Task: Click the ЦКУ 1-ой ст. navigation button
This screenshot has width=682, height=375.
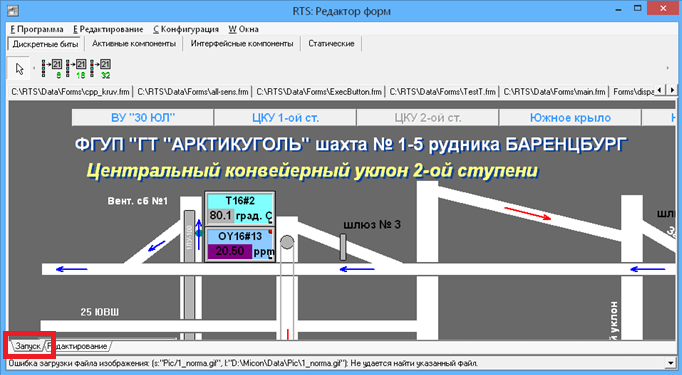Action: point(285,117)
